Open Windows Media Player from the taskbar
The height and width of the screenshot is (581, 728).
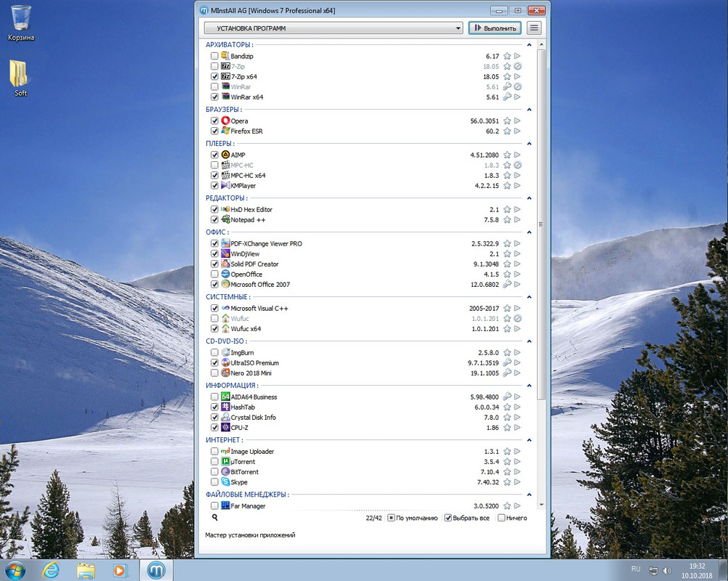119,570
